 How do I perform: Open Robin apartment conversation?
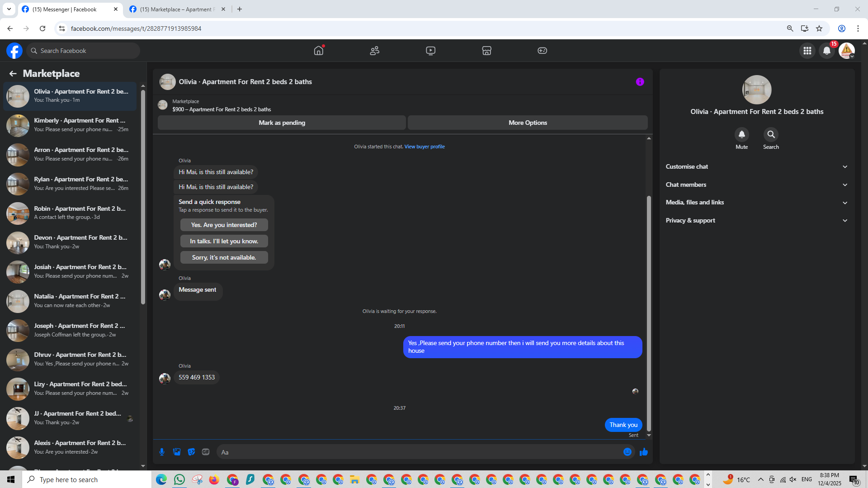click(70, 213)
